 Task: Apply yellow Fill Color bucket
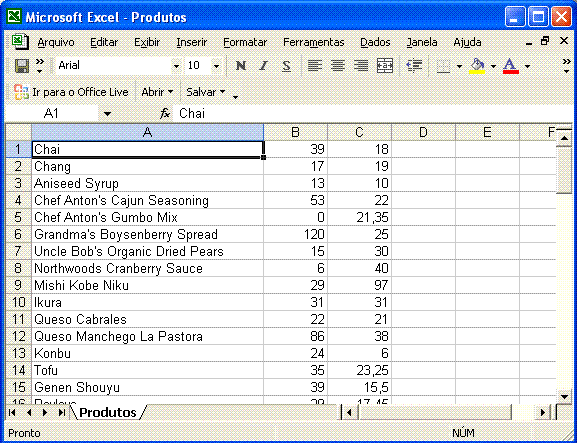(477, 66)
